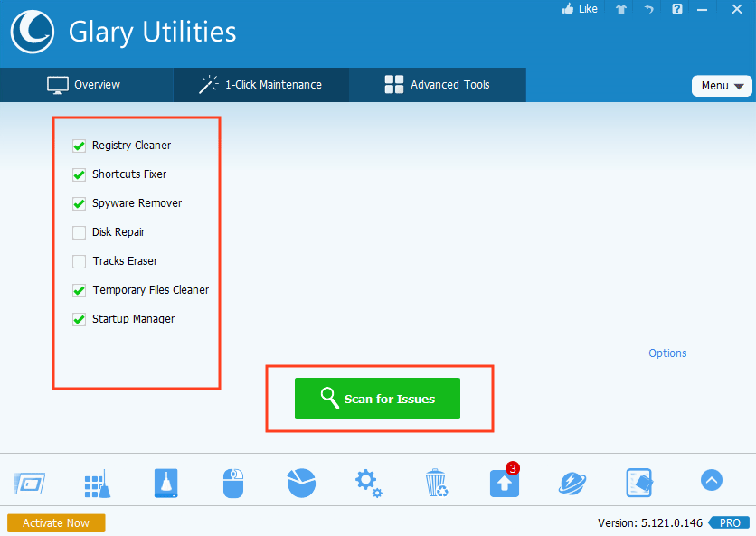
Task: Start the Scan for Issues button
Action: 377,399
